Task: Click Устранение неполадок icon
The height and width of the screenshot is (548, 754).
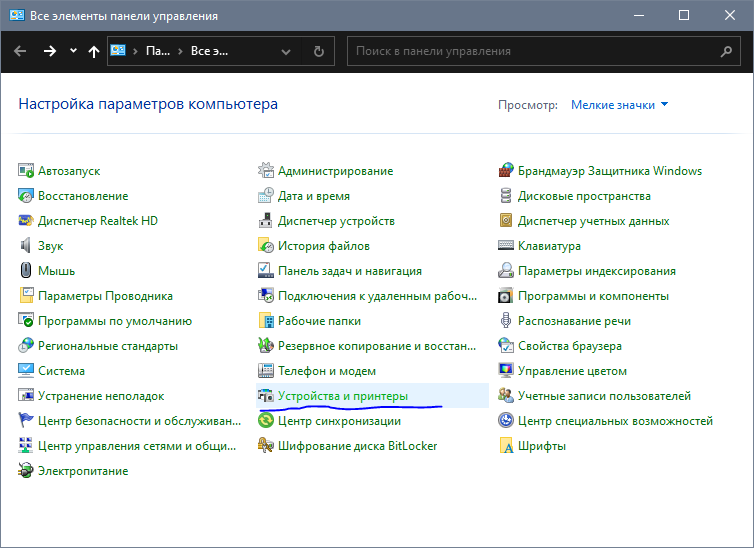Action: 25,396
